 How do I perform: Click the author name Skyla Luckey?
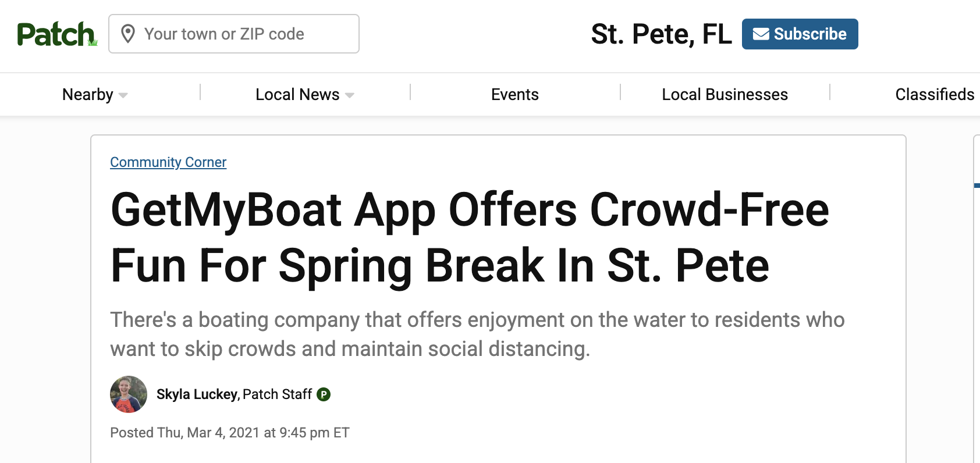pos(197,394)
